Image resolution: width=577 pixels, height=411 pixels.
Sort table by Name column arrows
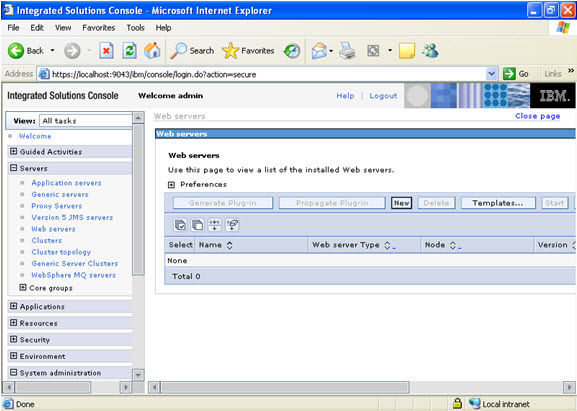click(x=230, y=245)
